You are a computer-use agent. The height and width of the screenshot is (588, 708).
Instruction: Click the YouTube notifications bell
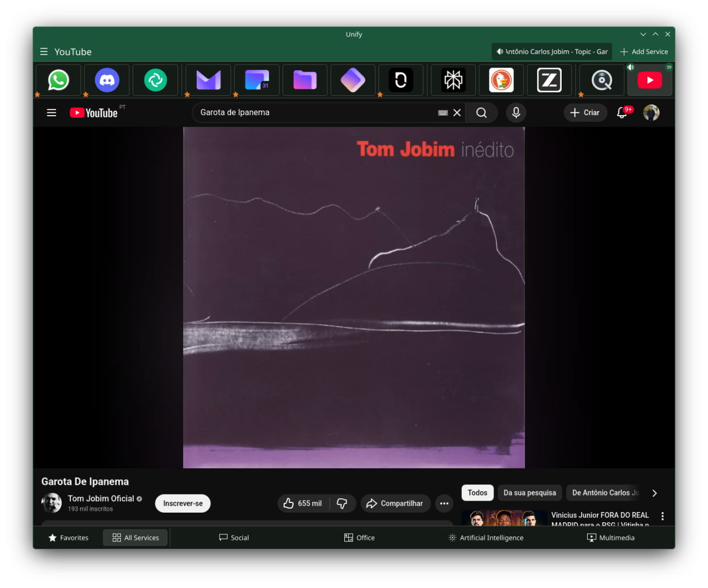622,112
